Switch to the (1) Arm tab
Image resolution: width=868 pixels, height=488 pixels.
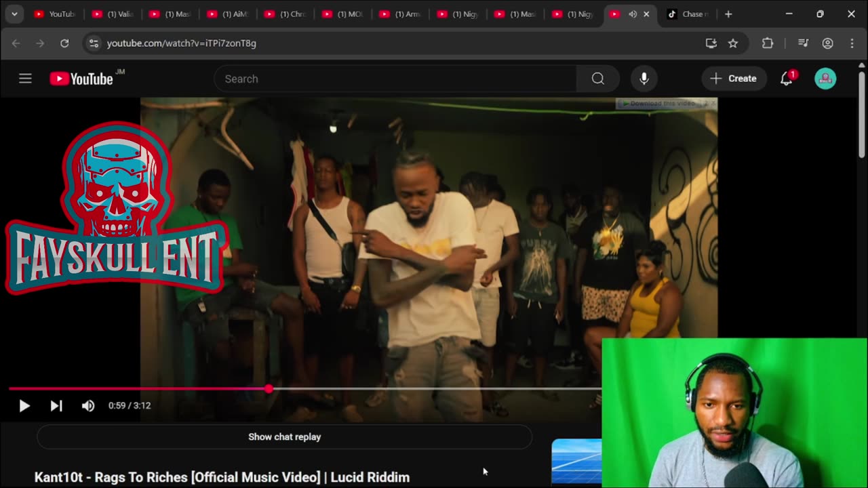[401, 14]
